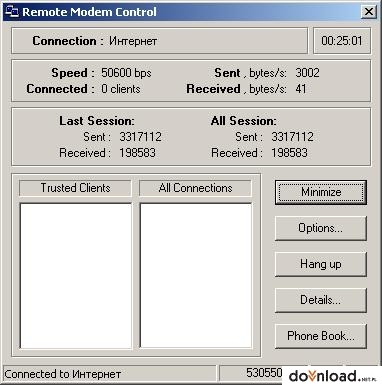
Task: Click inside the Trusted Clients list box
Action: click(x=76, y=276)
